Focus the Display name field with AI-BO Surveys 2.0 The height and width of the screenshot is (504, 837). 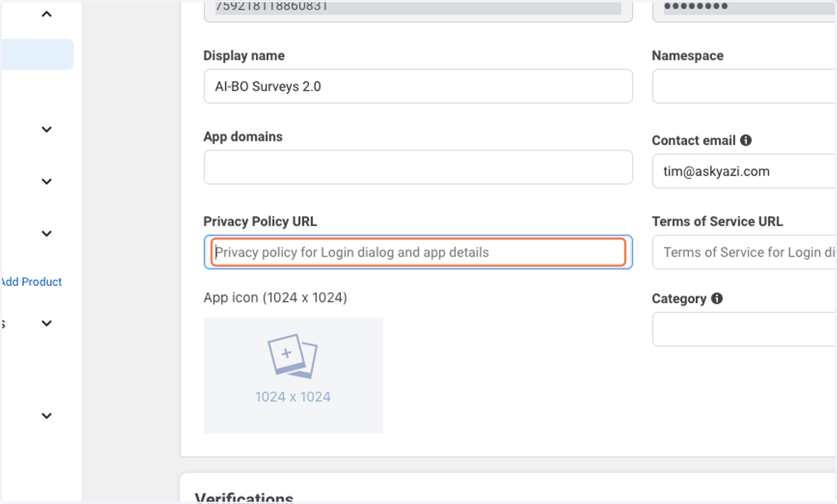(418, 86)
